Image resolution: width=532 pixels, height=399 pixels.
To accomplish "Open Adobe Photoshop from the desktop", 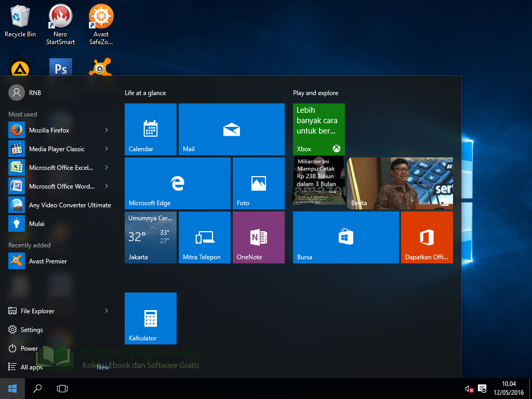I will (60, 67).
